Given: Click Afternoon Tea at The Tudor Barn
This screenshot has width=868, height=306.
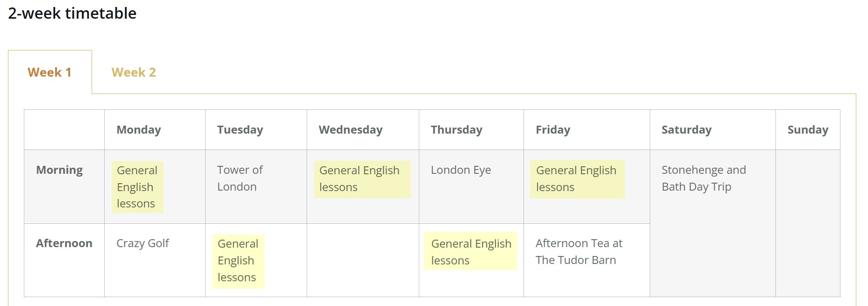Looking at the screenshot, I should 579,251.
